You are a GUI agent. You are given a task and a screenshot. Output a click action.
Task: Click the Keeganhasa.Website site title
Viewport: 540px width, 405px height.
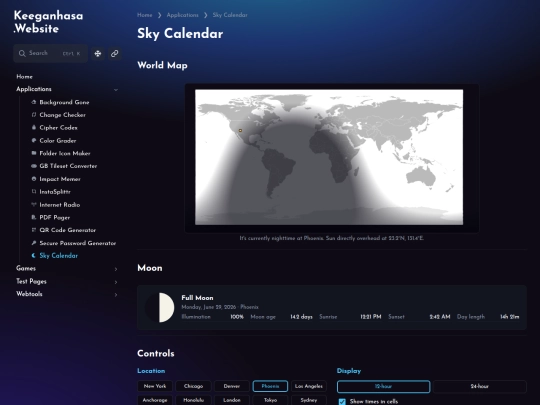tap(48, 22)
